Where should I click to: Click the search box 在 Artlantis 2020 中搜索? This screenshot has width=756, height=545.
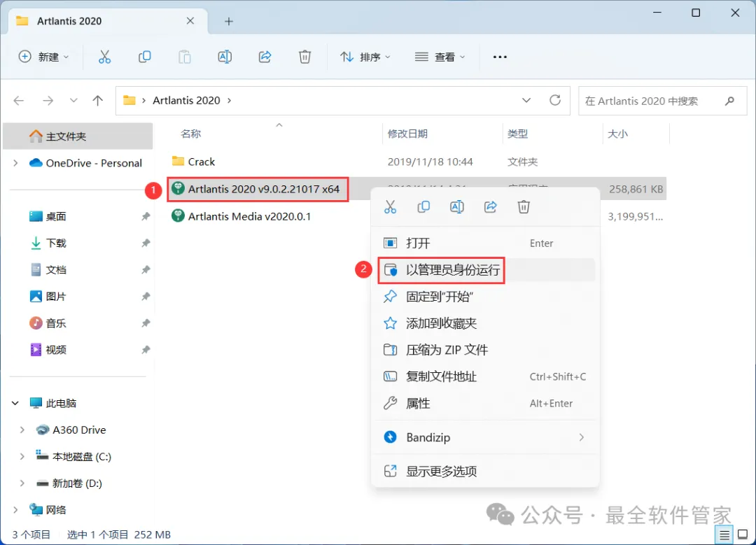[662, 101]
